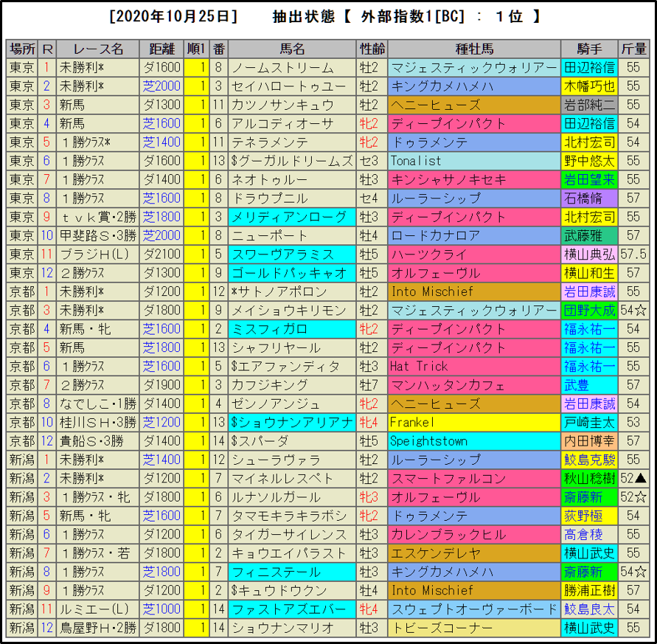Click the 斤量 column header
Viewport: 657px width, 644px height.
pyautogui.click(x=633, y=49)
